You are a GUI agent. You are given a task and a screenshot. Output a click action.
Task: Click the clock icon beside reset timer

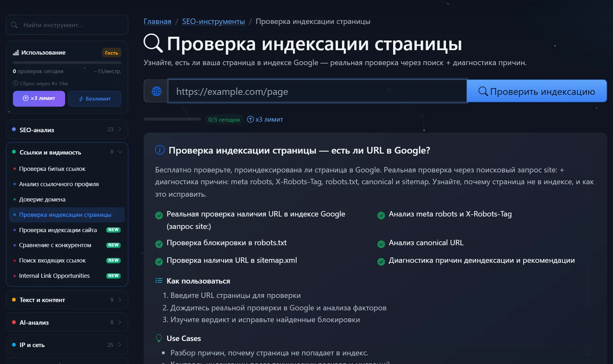[x=15, y=83]
